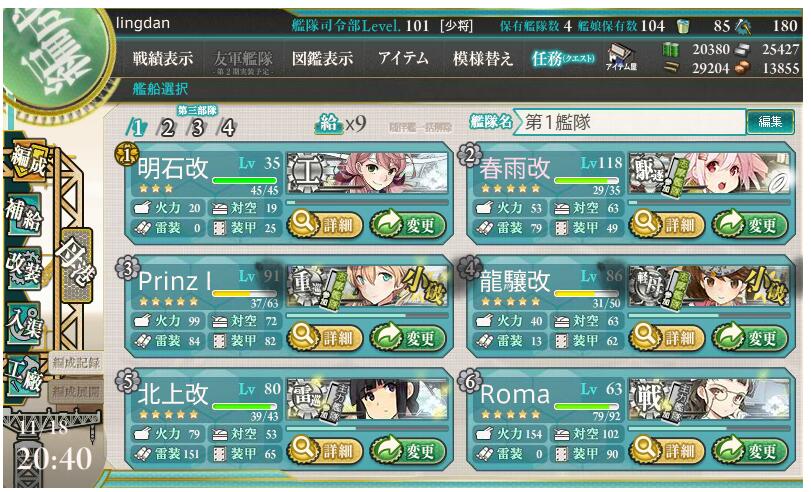Switch to fleet 2 tab
Image resolution: width=811 pixels, height=492 pixels.
167,127
